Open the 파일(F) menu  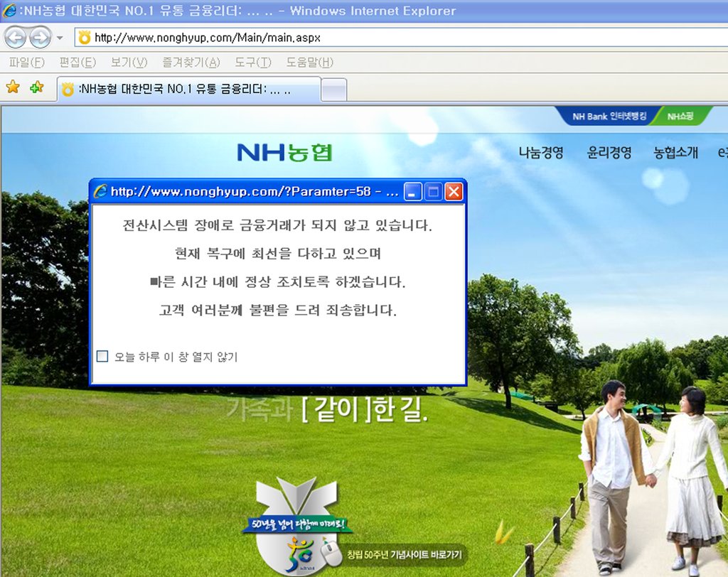click(x=26, y=63)
